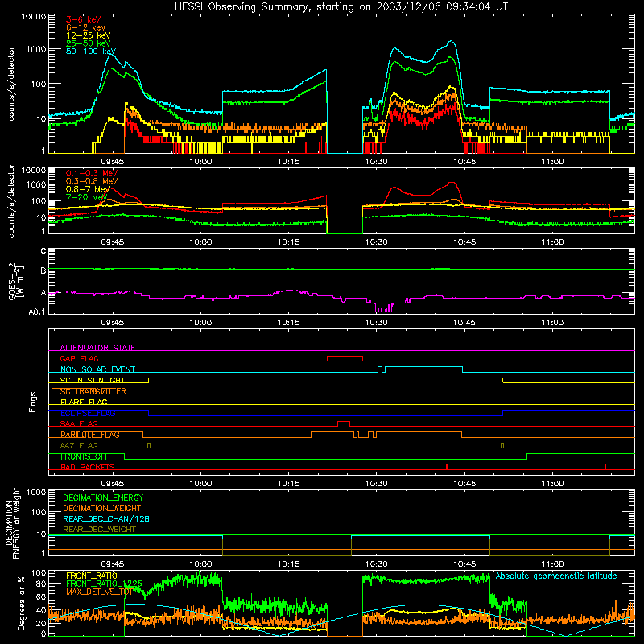Click the MAX_DET_VS_TOT legend label
Screen dimensions: 644x644
[99, 592]
